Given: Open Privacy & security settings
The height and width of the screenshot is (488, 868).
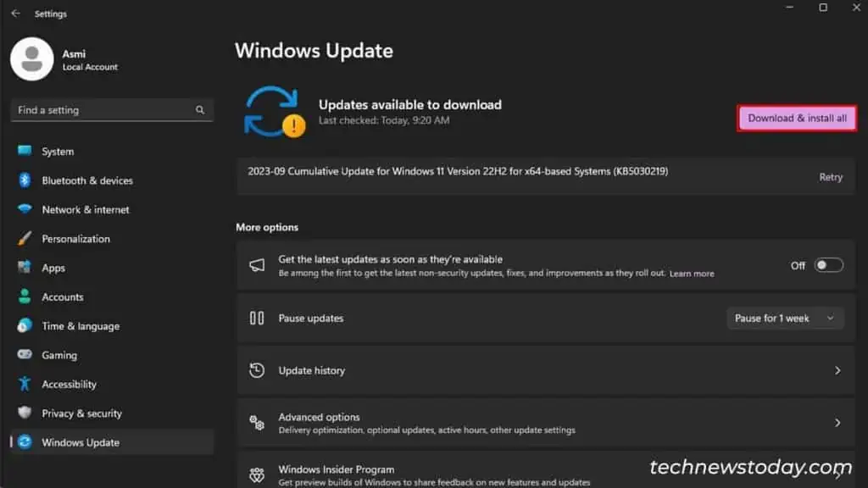Looking at the screenshot, I should pyautogui.click(x=82, y=413).
